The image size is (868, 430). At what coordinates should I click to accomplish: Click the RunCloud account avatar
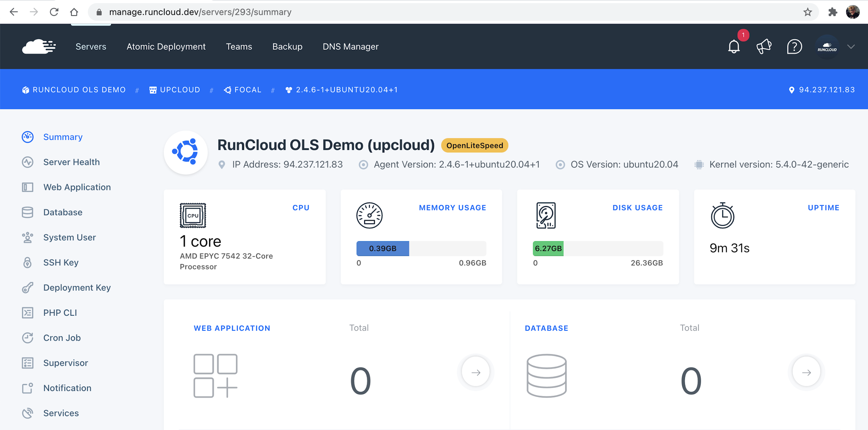tap(827, 47)
